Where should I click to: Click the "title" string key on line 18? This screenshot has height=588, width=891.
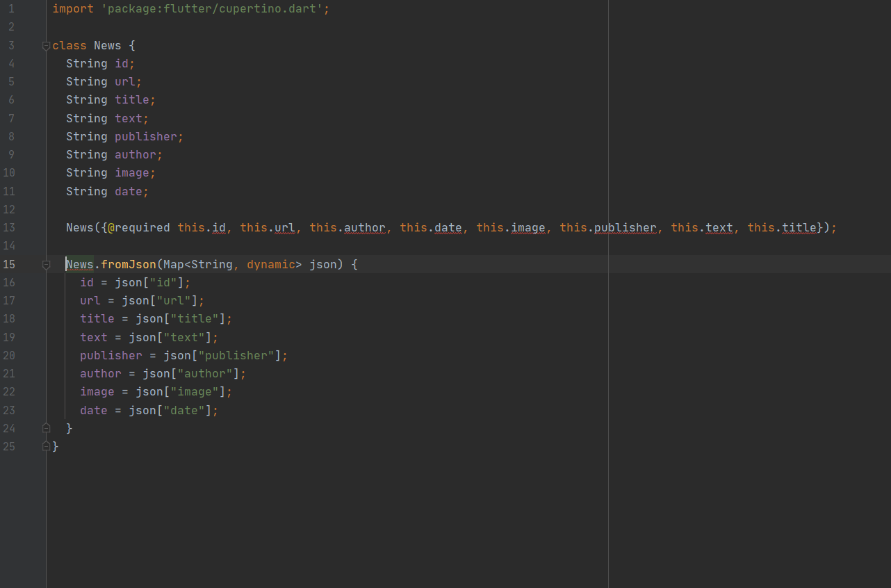[x=195, y=318]
